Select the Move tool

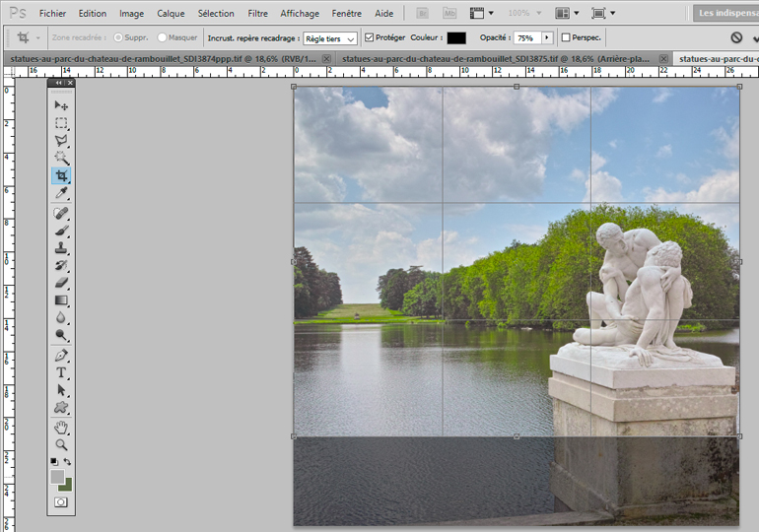click(61, 105)
